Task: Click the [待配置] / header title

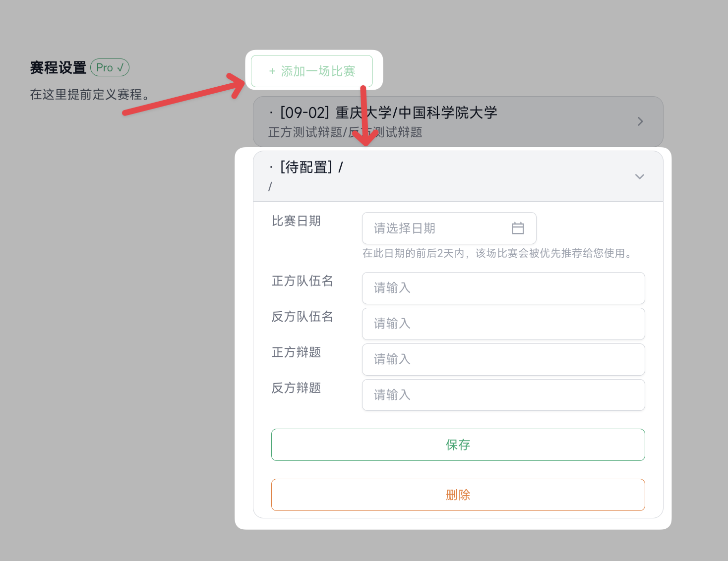Action: pyautogui.click(x=311, y=168)
